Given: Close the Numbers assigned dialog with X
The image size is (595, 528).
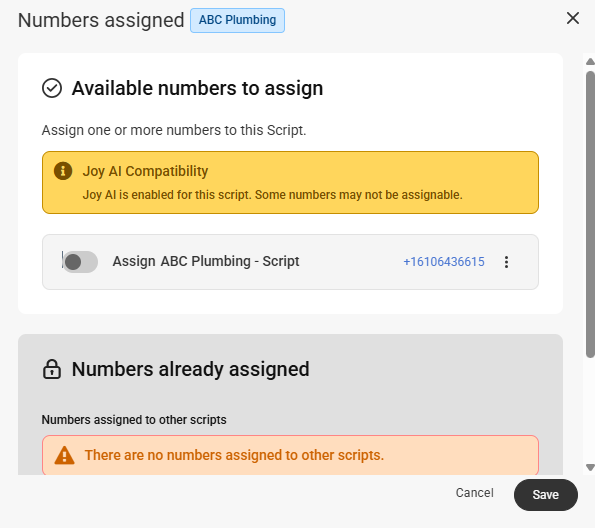Looking at the screenshot, I should [x=573, y=18].
